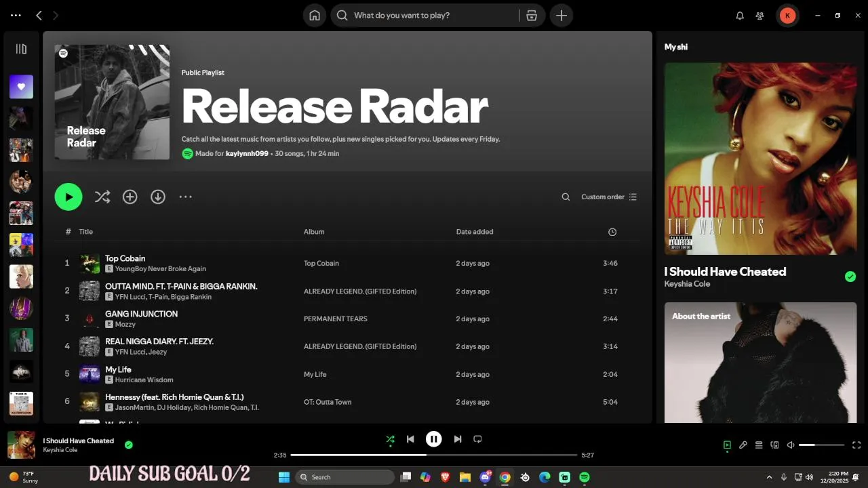Skip to previous track

(x=410, y=439)
